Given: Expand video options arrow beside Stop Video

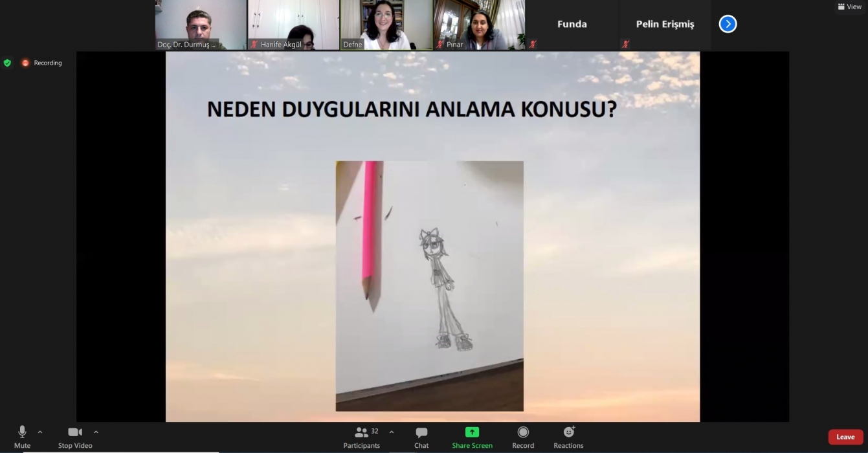Looking at the screenshot, I should [96, 432].
